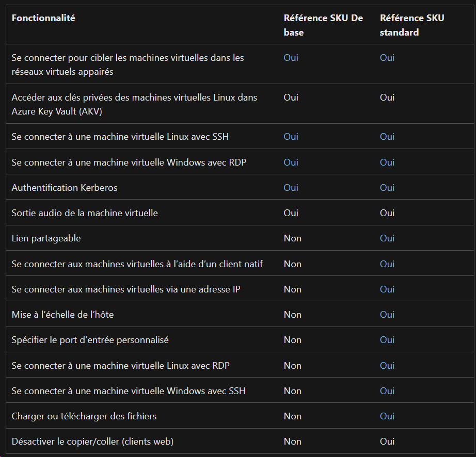Screen dimensions: 476x457
Task: Click the 'Désactiver le copier/coller (clients web)' row text
Action: point(92,441)
